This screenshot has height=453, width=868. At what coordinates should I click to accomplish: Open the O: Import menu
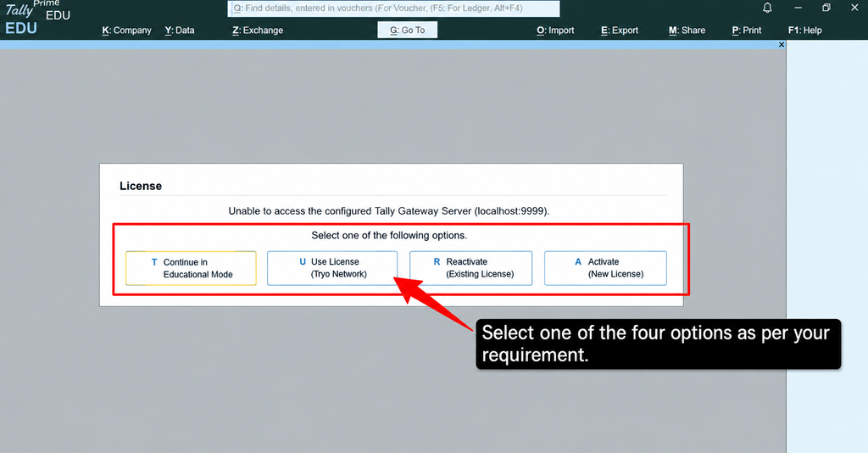(555, 31)
